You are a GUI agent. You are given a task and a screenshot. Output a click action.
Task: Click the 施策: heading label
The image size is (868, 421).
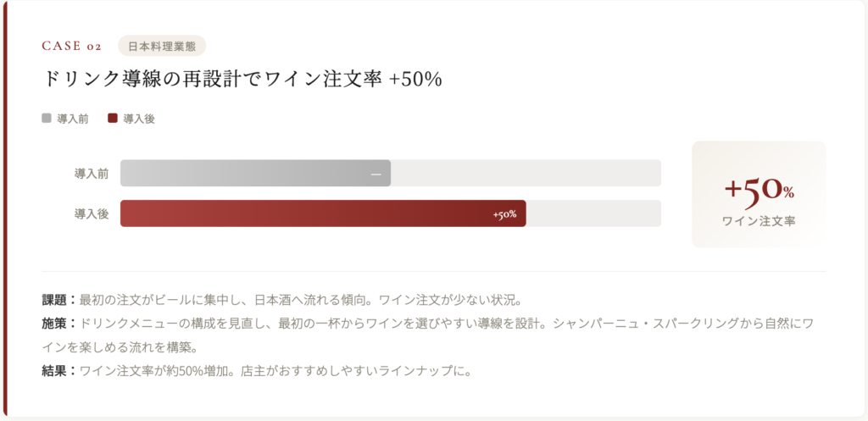coord(58,324)
